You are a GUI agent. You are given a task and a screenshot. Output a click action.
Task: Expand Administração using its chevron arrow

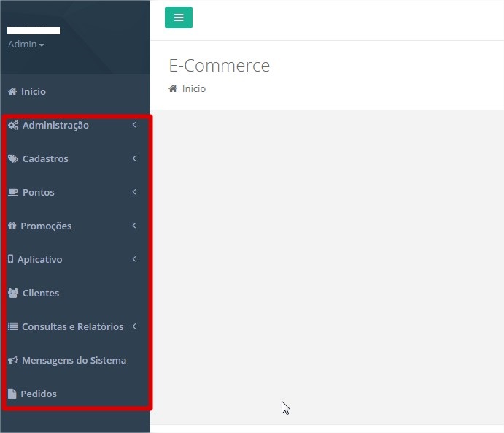click(134, 126)
